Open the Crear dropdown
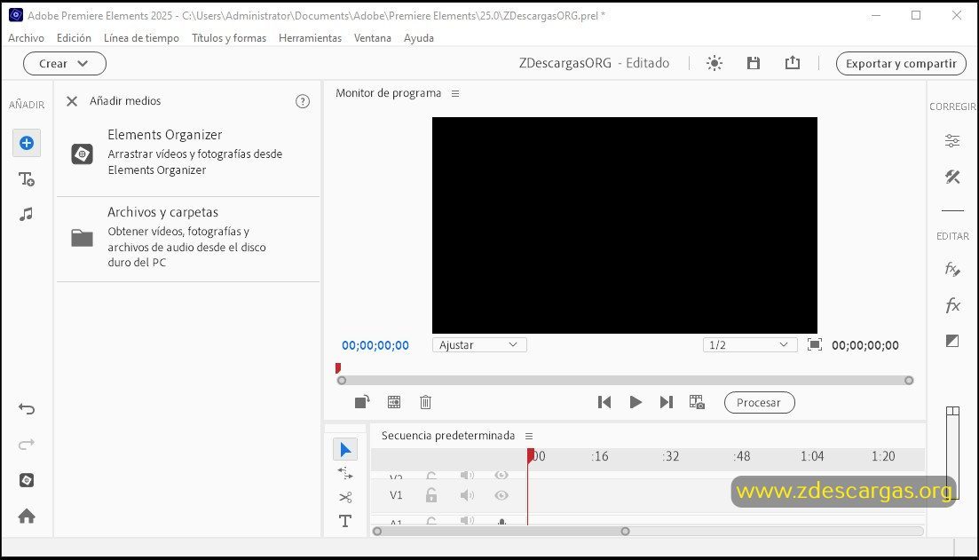Viewport: 979px width, 560px height. tap(64, 63)
